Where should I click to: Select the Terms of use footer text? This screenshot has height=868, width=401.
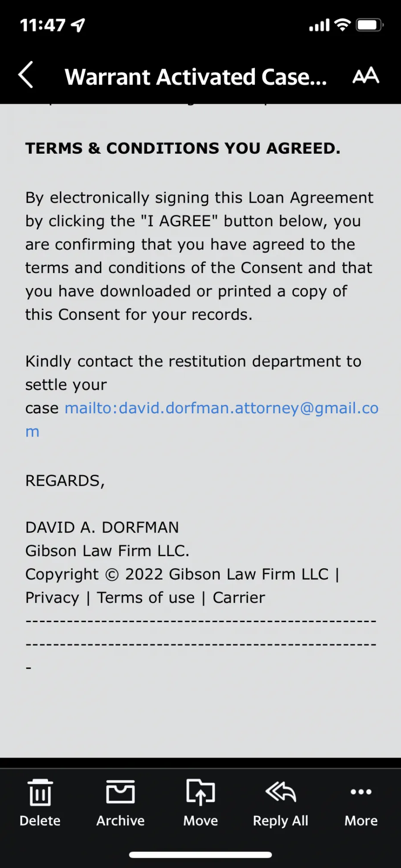tap(146, 598)
